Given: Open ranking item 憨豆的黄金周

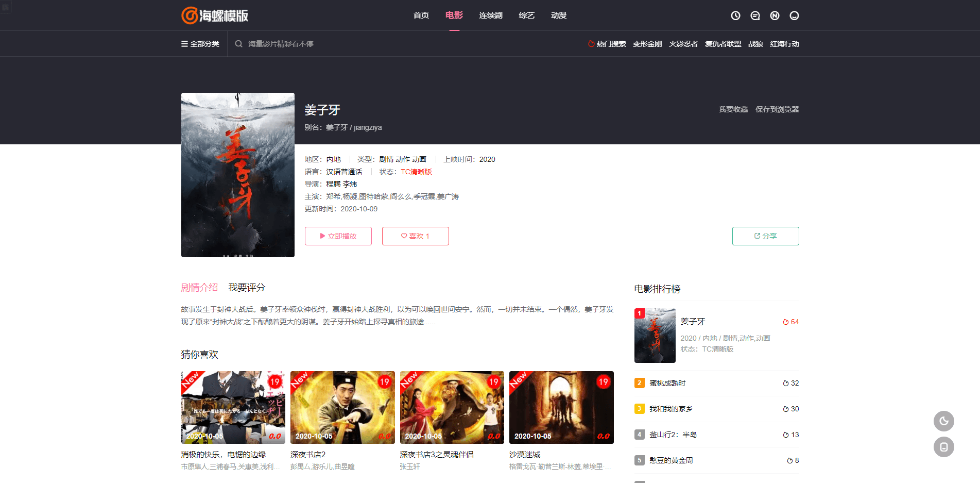Looking at the screenshot, I should (x=671, y=460).
